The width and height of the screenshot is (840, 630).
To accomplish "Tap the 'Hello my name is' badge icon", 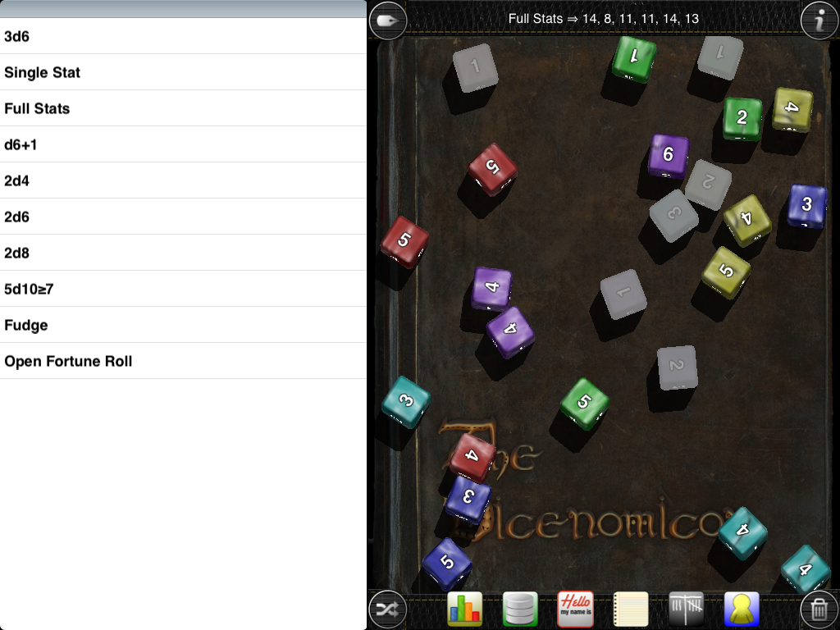I will pos(575,609).
